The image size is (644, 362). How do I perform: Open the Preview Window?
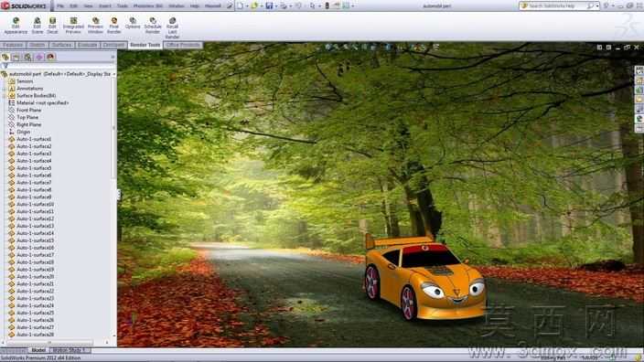click(95, 26)
